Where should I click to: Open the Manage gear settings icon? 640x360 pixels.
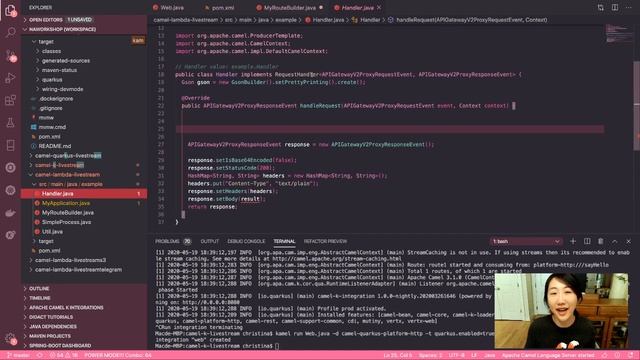pos(11,338)
